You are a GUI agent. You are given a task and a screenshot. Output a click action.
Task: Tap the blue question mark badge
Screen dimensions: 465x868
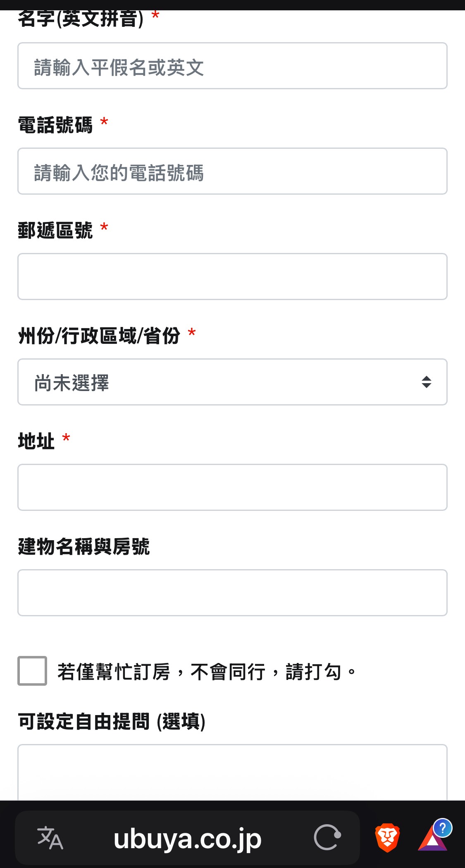pos(443,828)
